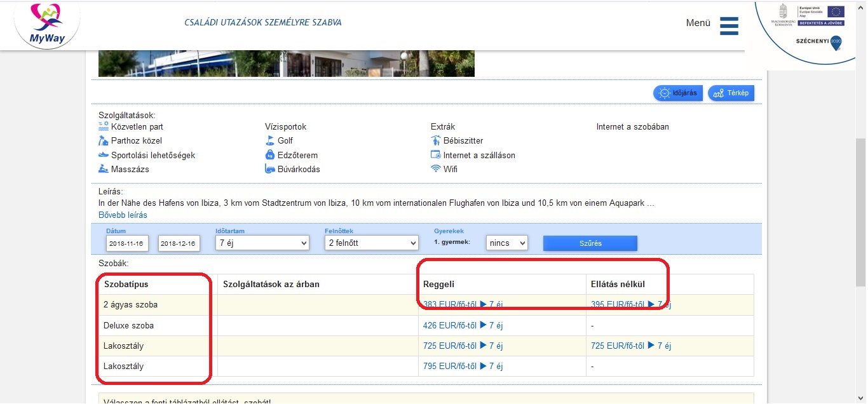Open the Felnőttek 2 felnőtt dropdown
868x404 pixels.
click(371, 243)
